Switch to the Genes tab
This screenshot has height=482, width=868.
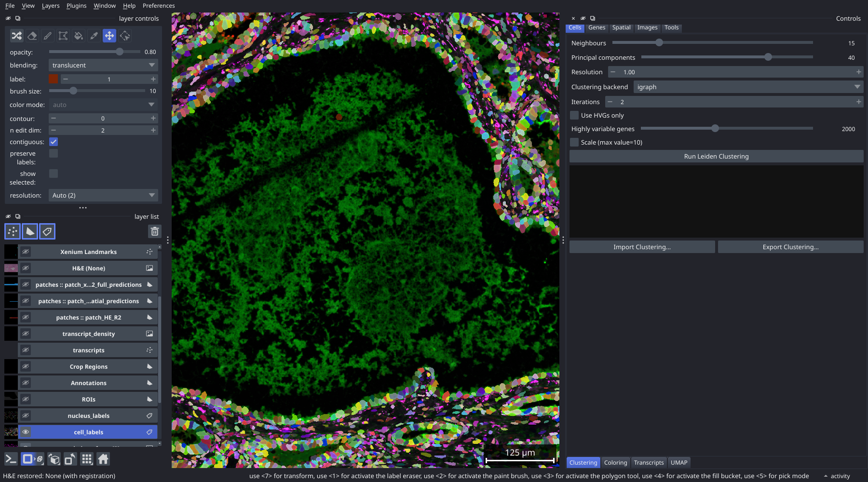[597, 27]
